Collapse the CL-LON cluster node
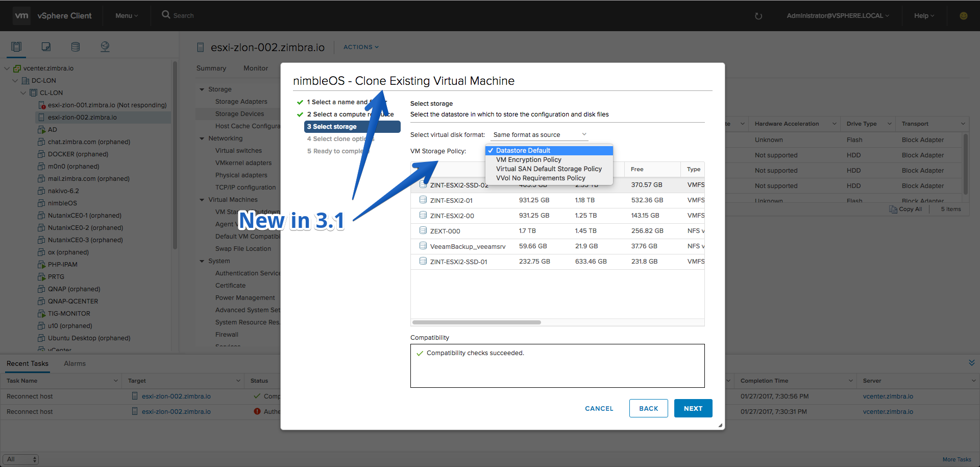Viewport: 980px width, 467px height. click(23, 92)
